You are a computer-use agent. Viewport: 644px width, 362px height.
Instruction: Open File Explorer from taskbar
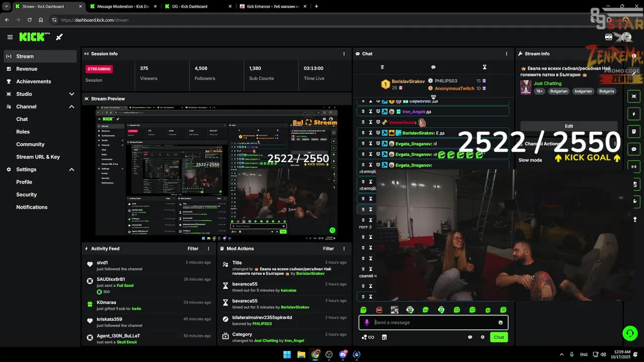pos(301,354)
